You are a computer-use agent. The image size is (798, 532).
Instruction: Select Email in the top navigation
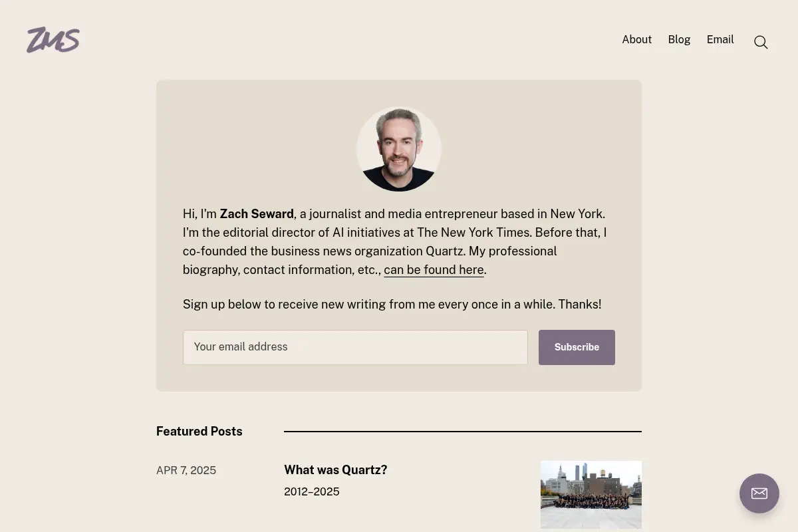tap(720, 40)
